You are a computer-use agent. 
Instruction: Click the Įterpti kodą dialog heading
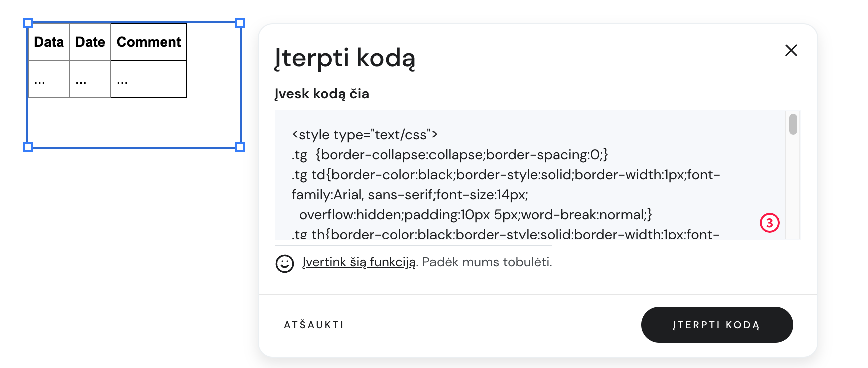coord(345,58)
